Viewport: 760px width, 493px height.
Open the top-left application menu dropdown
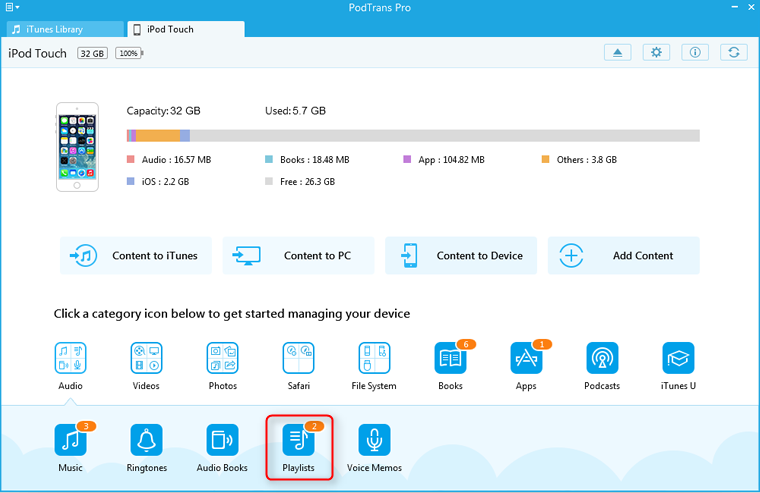(x=13, y=8)
